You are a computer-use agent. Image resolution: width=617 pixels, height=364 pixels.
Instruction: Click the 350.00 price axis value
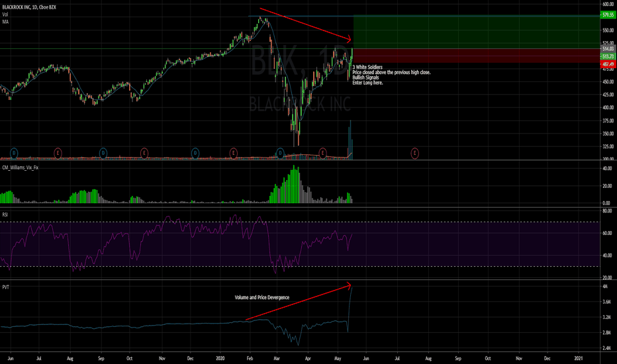608,134
